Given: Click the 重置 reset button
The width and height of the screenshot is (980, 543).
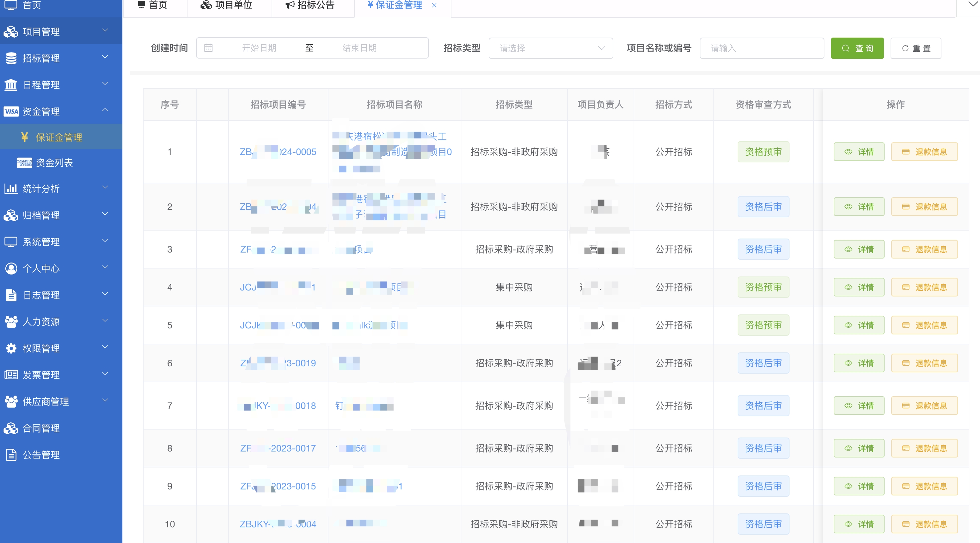Looking at the screenshot, I should (x=916, y=48).
